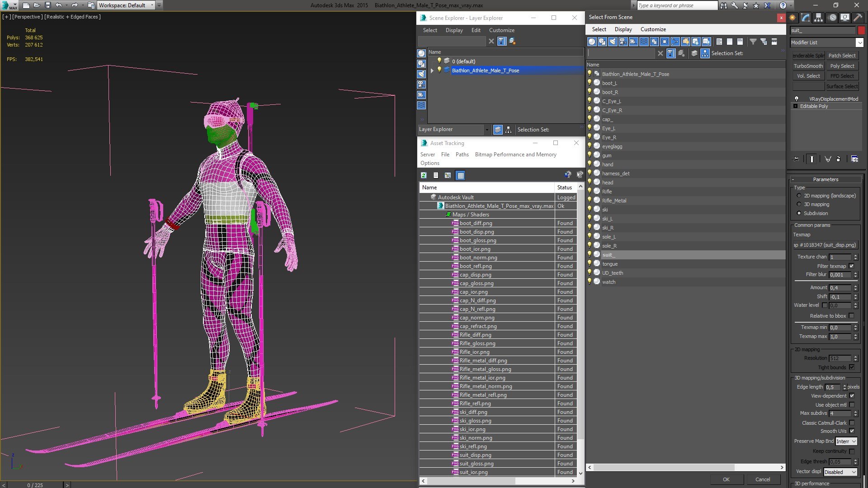Open the Vector displ Disabled dropdown
Screen dimensions: 868x488
click(840, 472)
